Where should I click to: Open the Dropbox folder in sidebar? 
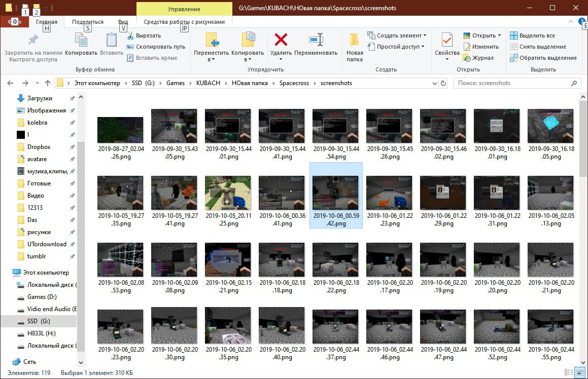tap(39, 147)
